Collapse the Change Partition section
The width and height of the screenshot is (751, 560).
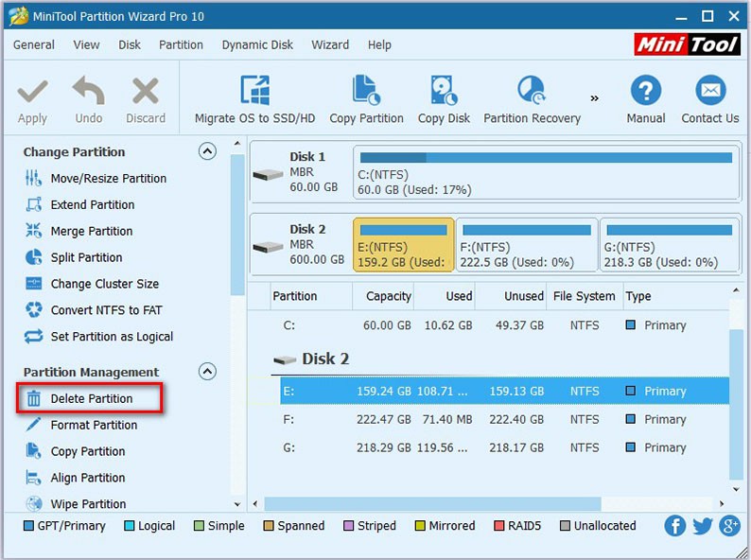tap(207, 151)
